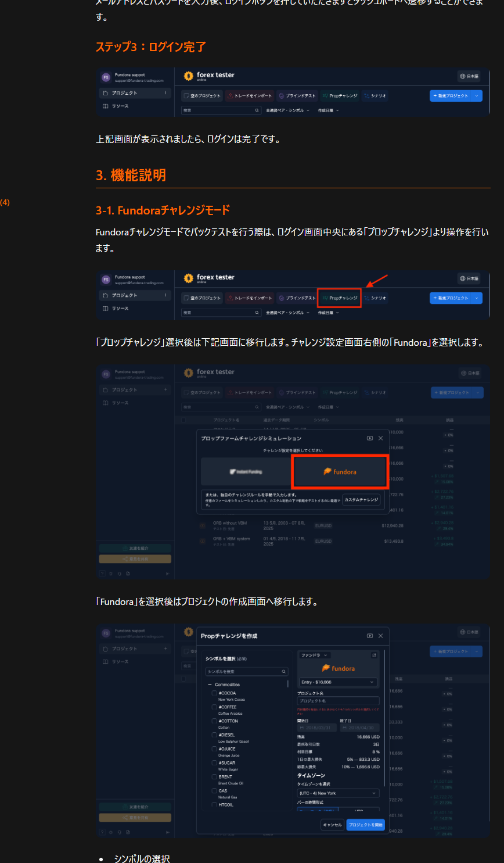Click the FS avatar in arrow screenshot

click(106, 280)
